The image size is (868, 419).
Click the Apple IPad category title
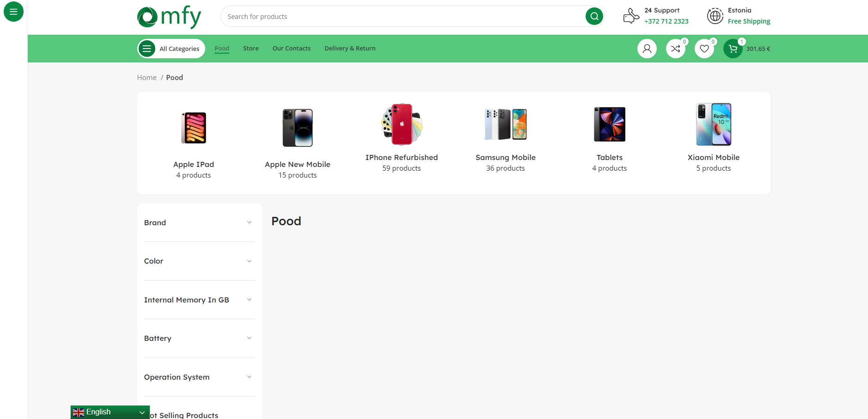tap(194, 164)
